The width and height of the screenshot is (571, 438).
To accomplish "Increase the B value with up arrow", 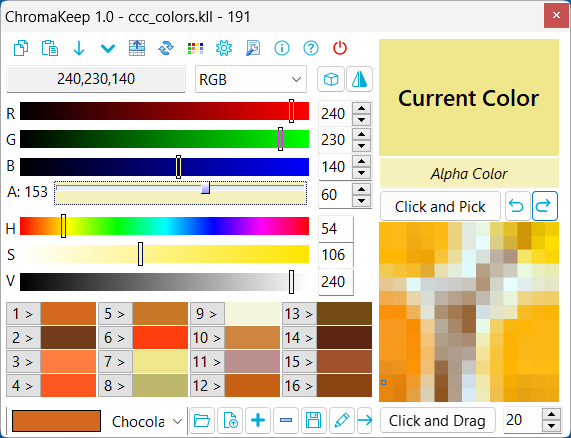I will tap(362, 161).
